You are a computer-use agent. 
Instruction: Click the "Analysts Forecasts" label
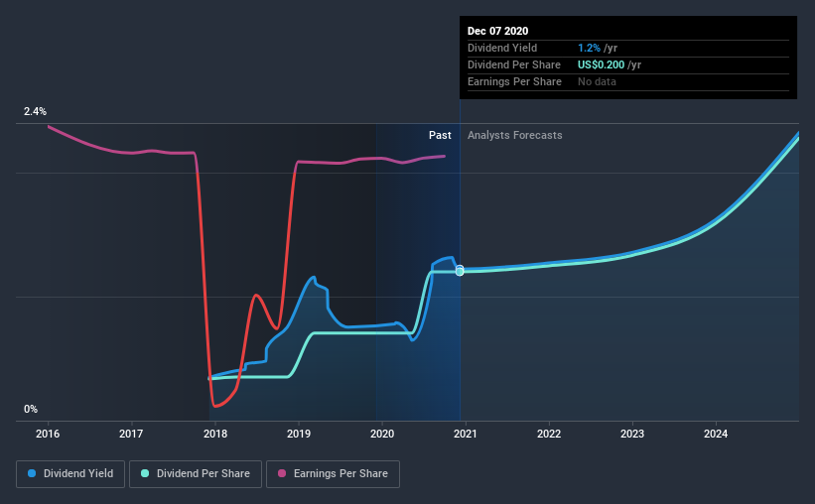click(x=514, y=135)
